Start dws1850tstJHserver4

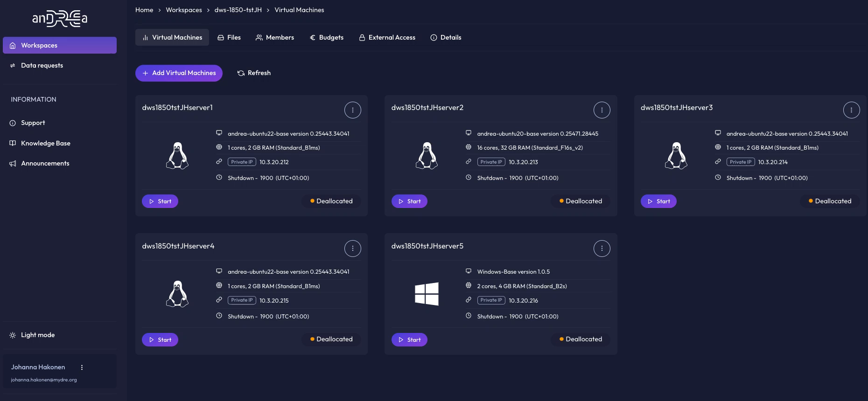click(160, 340)
